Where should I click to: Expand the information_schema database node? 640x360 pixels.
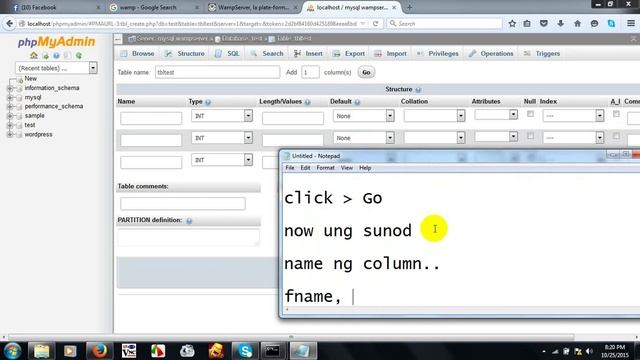tap(10, 88)
